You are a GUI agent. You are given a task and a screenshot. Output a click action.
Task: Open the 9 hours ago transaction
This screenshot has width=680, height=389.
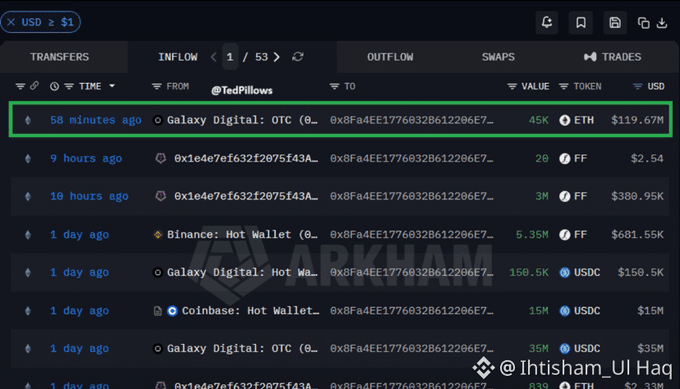click(86, 158)
